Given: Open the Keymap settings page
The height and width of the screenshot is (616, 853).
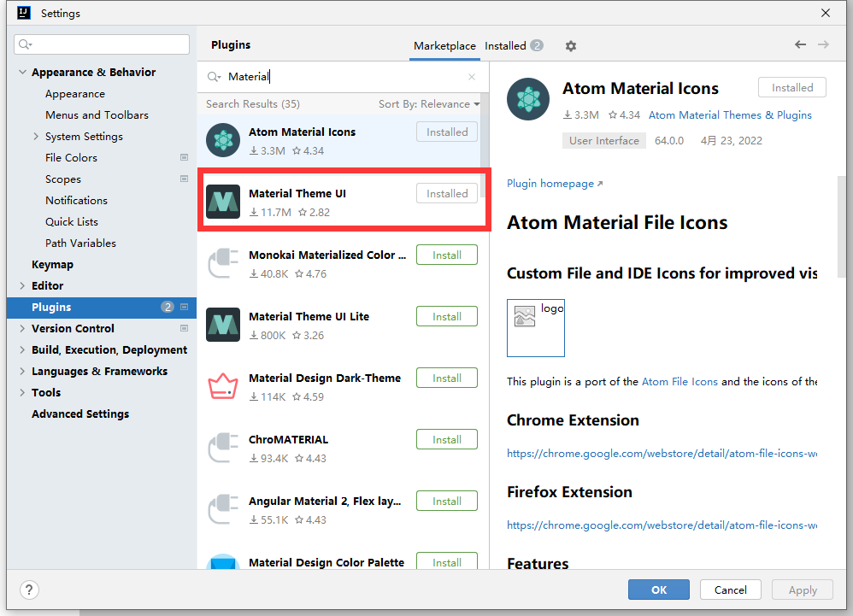Looking at the screenshot, I should point(52,265).
